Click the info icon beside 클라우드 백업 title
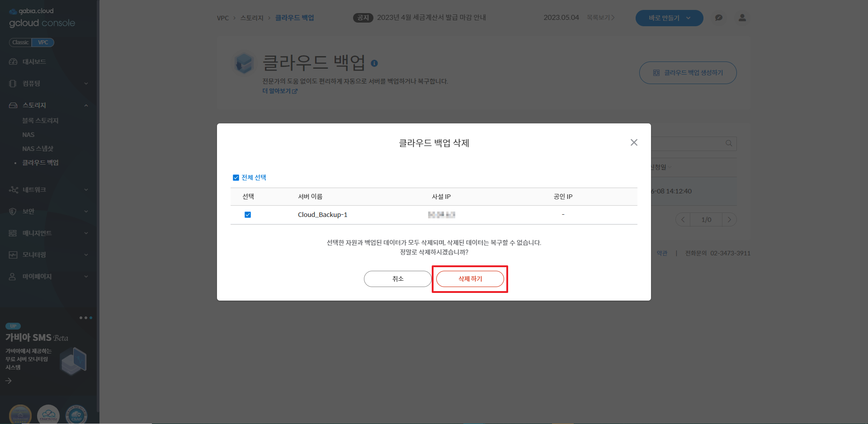The width and height of the screenshot is (868, 424). click(374, 63)
